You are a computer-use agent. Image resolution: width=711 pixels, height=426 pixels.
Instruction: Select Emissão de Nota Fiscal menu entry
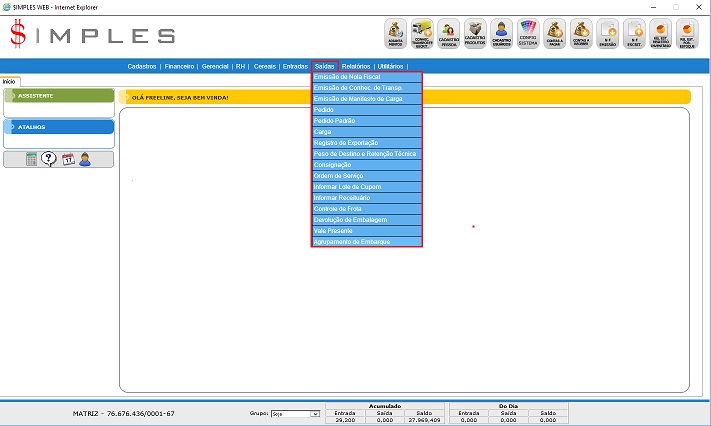[x=366, y=77]
